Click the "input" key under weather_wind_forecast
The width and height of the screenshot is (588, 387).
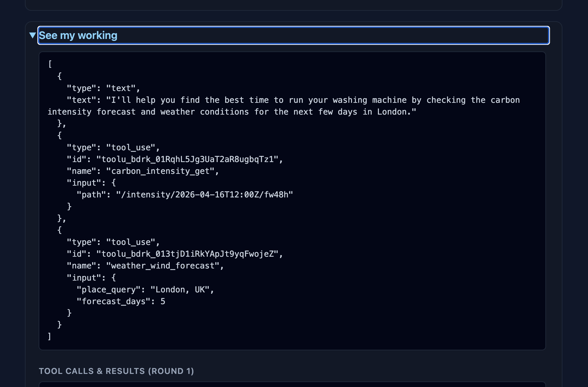click(84, 278)
